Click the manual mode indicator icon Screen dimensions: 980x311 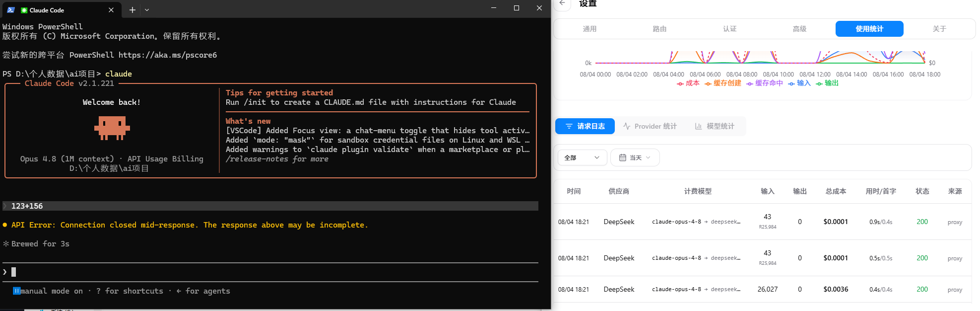point(16,291)
